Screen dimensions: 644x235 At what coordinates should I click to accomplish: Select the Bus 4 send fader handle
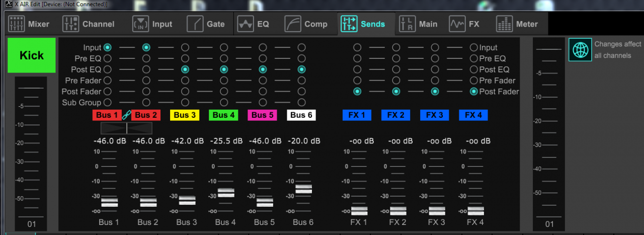(225, 192)
